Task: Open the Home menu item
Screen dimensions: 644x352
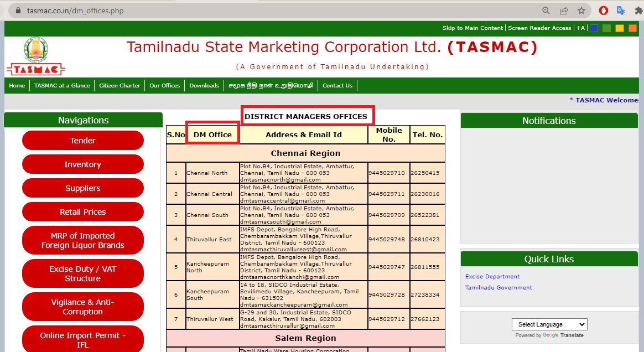Action: pyautogui.click(x=17, y=85)
